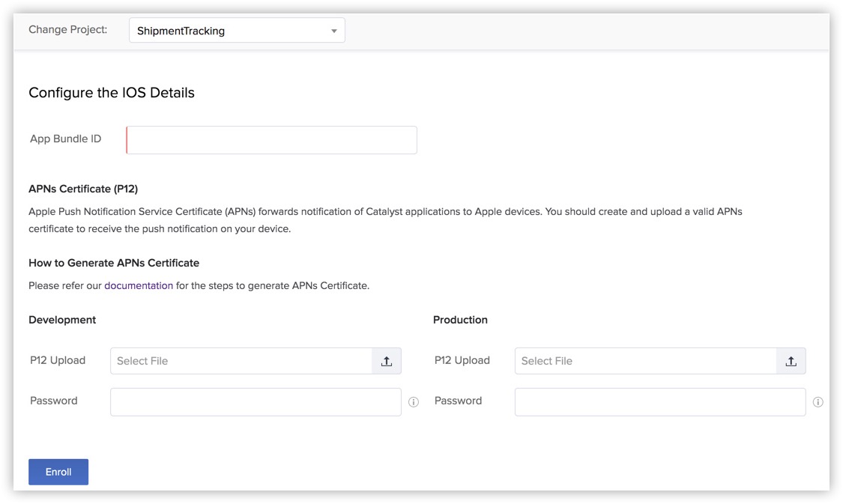Click the Production P12 upload icon
Screen dimensions: 843x504
click(791, 361)
